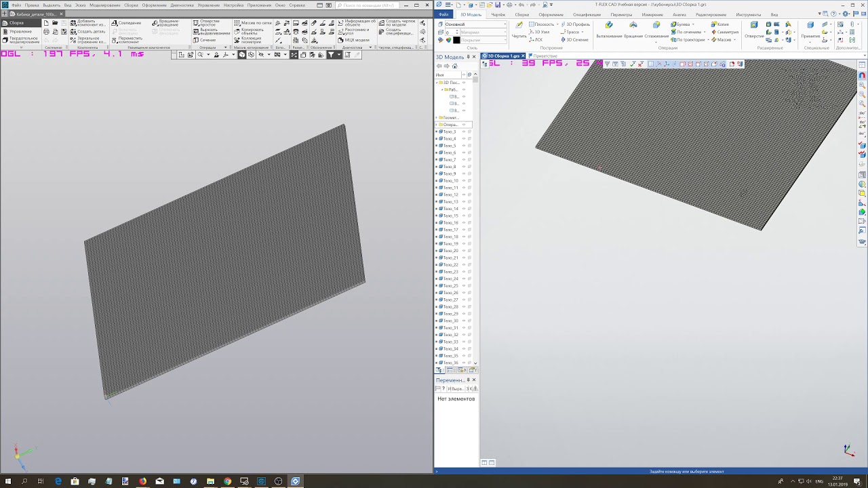Image resolution: width=868 pixels, height=488 pixels.
Task: Click zoom magnifier in KOMPAS view toolbar
Action: click(x=200, y=55)
